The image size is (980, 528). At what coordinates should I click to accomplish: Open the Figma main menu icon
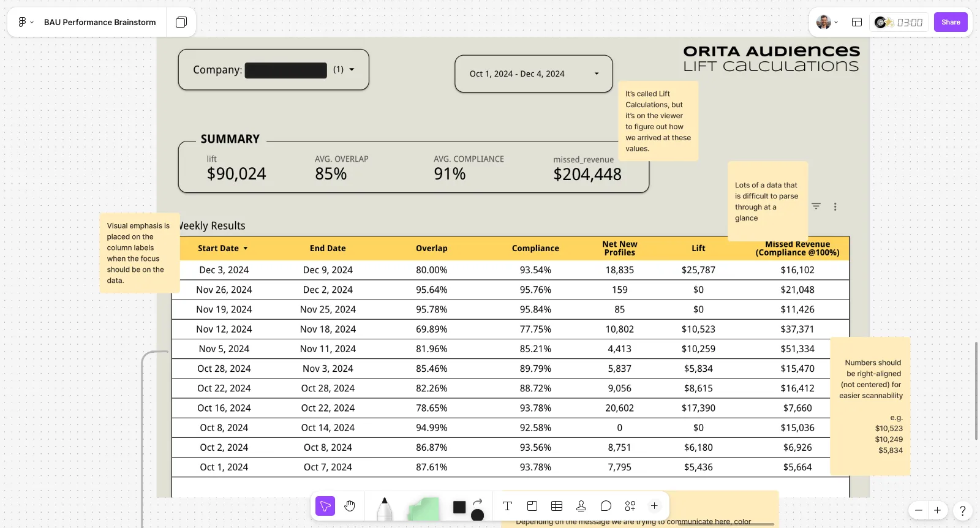click(22, 22)
